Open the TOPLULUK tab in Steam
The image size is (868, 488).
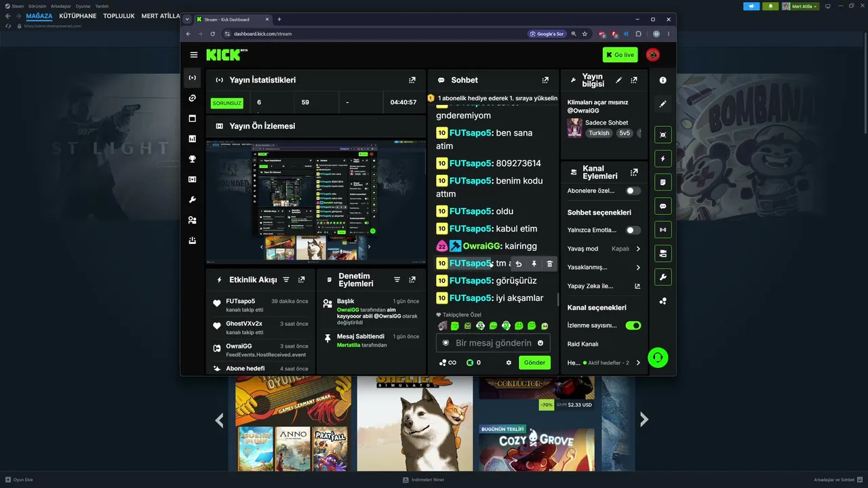coord(119,16)
